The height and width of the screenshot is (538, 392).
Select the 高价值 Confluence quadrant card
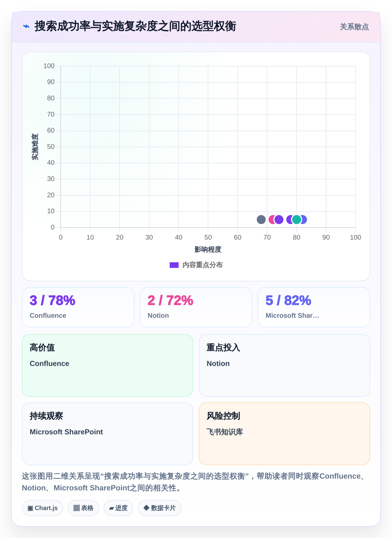(x=108, y=365)
